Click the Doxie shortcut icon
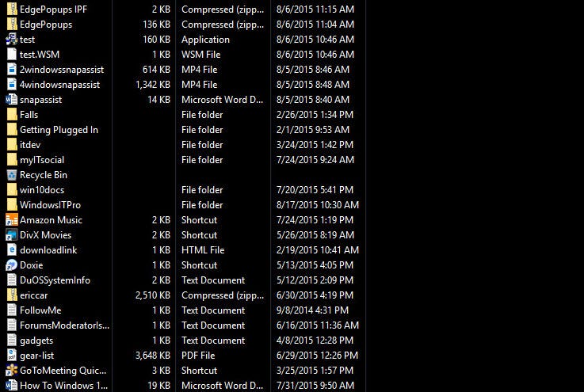584x392 pixels. point(11,265)
